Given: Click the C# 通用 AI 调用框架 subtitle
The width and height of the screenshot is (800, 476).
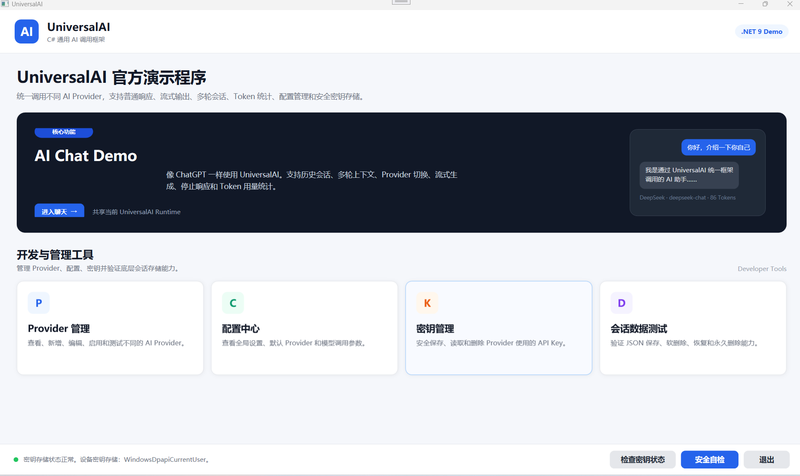Looking at the screenshot, I should 76,40.
